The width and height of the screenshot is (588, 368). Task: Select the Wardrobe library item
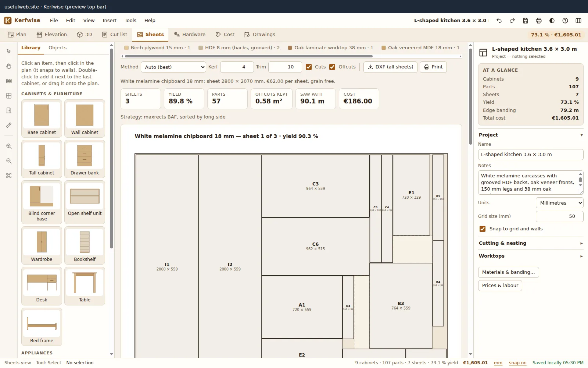coord(42,245)
